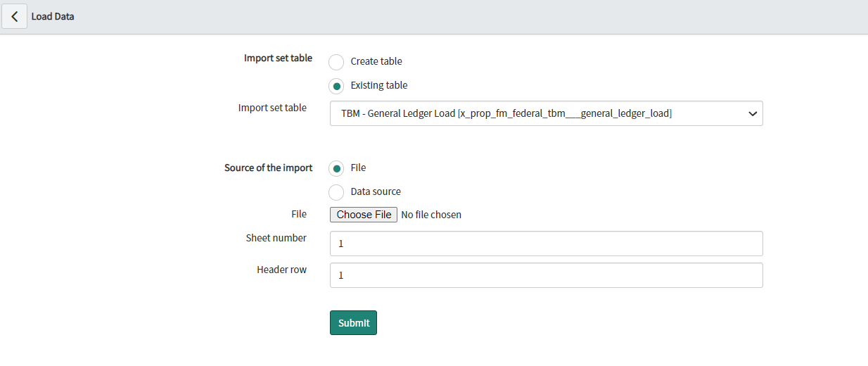Click the 'Data source' option label text
868x366 pixels.
[x=376, y=191]
